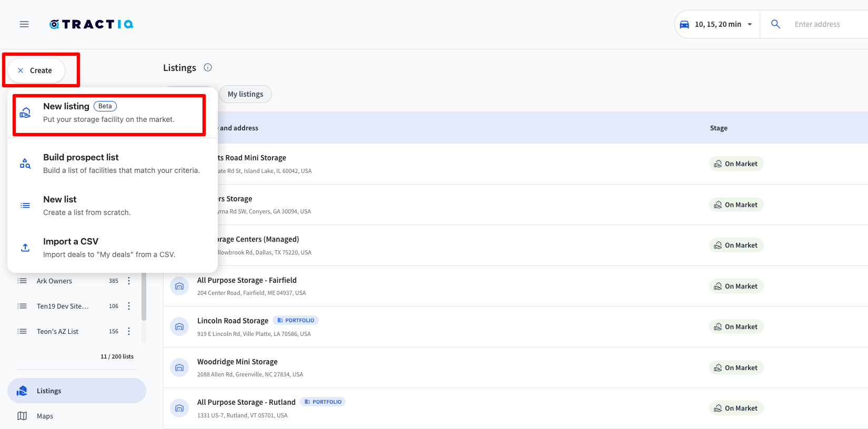Click the 156 count for Teon's AZ List

tap(114, 331)
